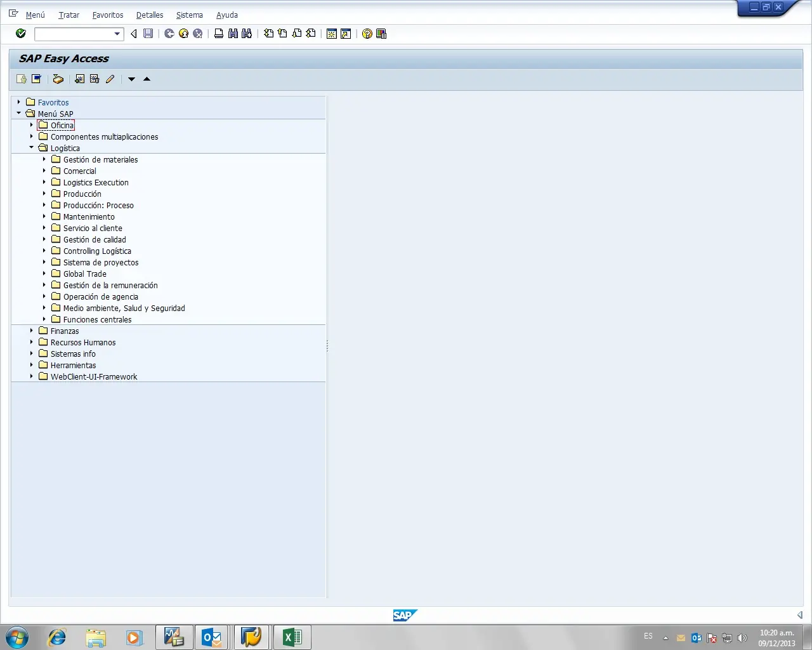Screen dimensions: 812x650
Task: Click the volume icon in system tray
Action: click(742, 637)
